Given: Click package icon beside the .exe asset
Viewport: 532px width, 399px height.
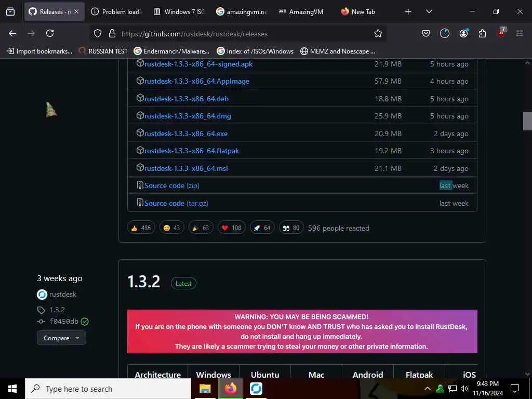Looking at the screenshot, I should pyautogui.click(x=140, y=132).
